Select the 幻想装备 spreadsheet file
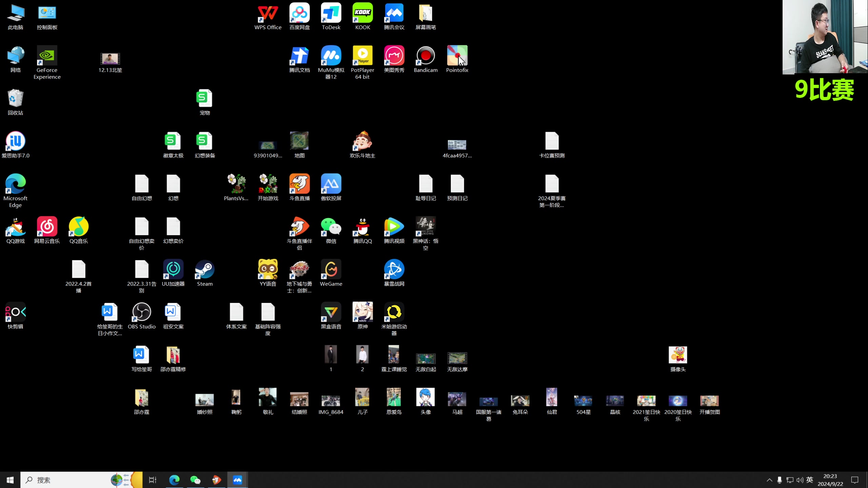 205,145
